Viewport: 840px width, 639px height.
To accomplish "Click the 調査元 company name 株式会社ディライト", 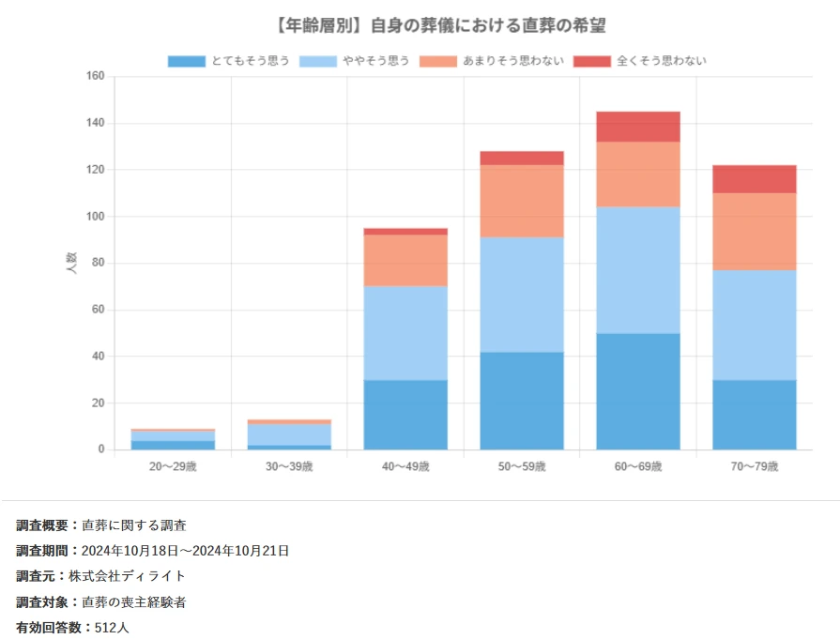I will coord(124,577).
